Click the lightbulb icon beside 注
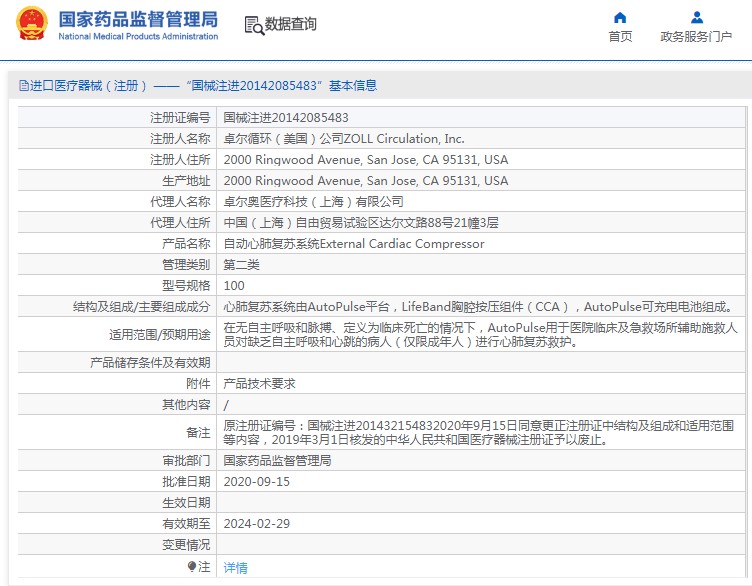752x586 pixels. (x=192, y=566)
